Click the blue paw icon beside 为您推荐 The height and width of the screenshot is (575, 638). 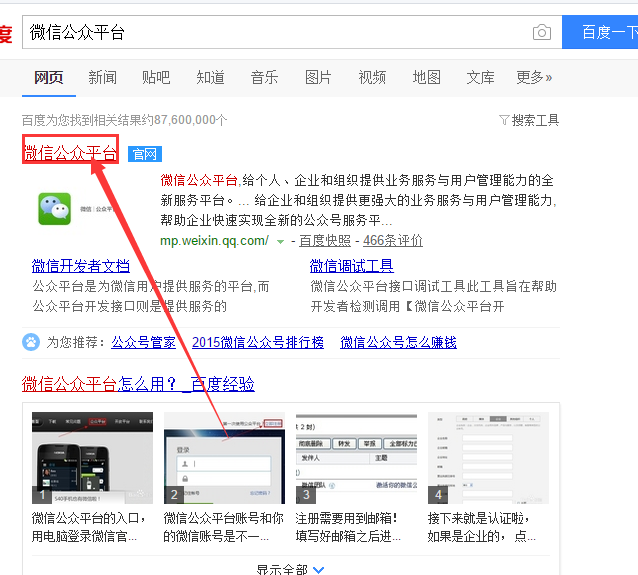point(31,342)
